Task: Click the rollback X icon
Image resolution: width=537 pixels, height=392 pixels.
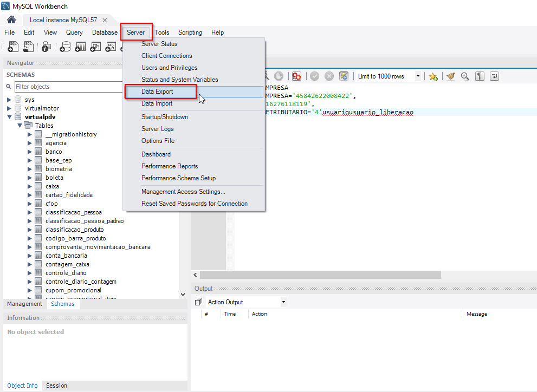Action: click(329, 76)
